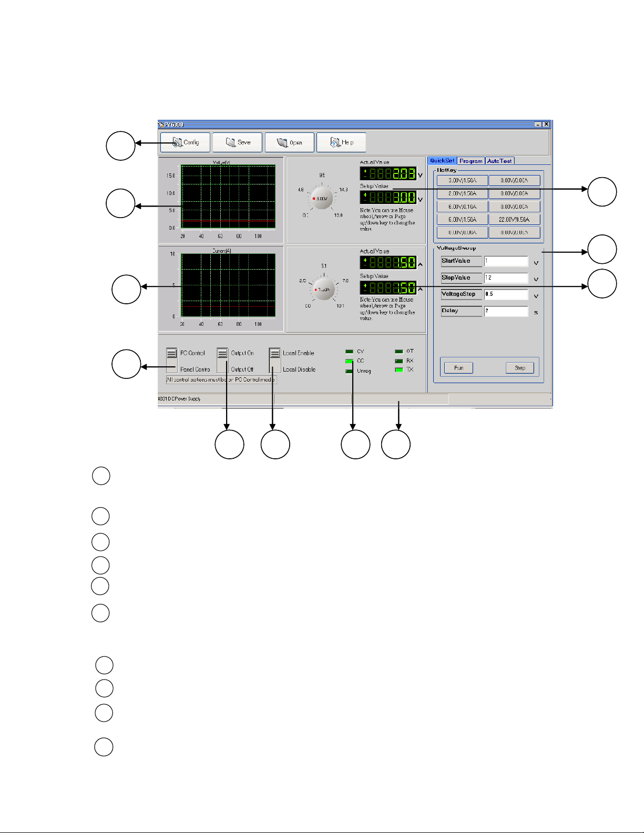Viewport: 644px width, 833px height.
Task: Click the StopValue input field
Action: 506,278
